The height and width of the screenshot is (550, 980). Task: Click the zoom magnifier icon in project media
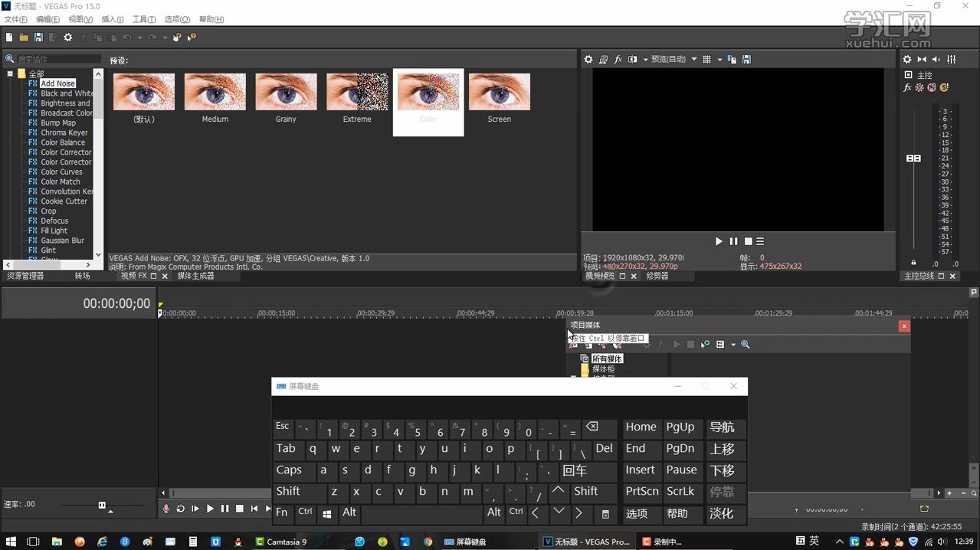(x=745, y=345)
